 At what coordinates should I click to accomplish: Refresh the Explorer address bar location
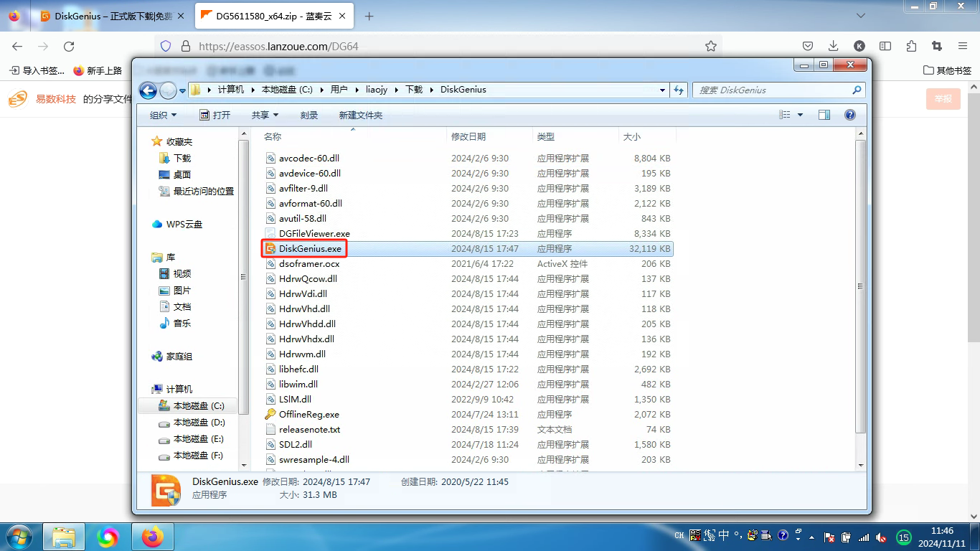pyautogui.click(x=679, y=90)
